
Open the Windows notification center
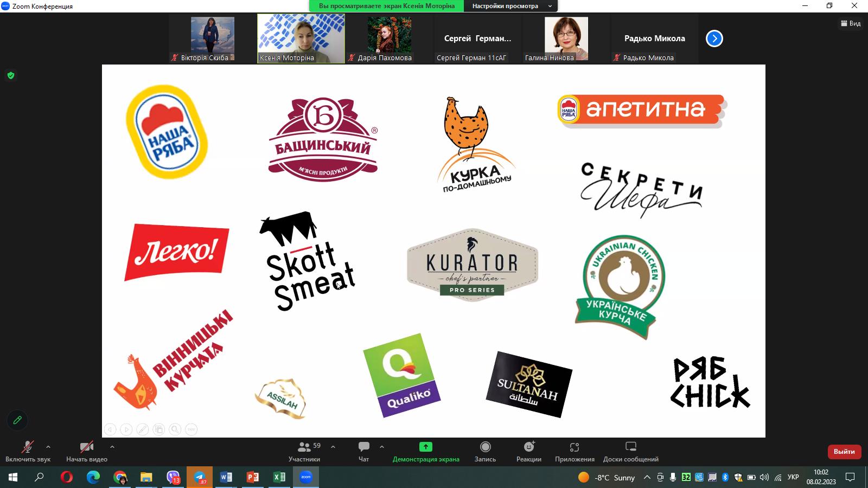click(850, 477)
